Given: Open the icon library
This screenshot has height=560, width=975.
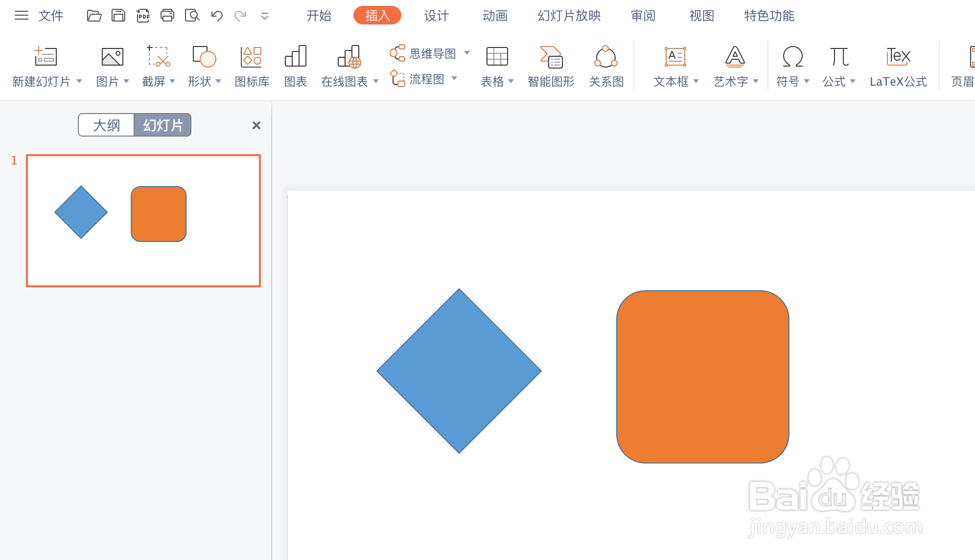Looking at the screenshot, I should pyautogui.click(x=252, y=57).
